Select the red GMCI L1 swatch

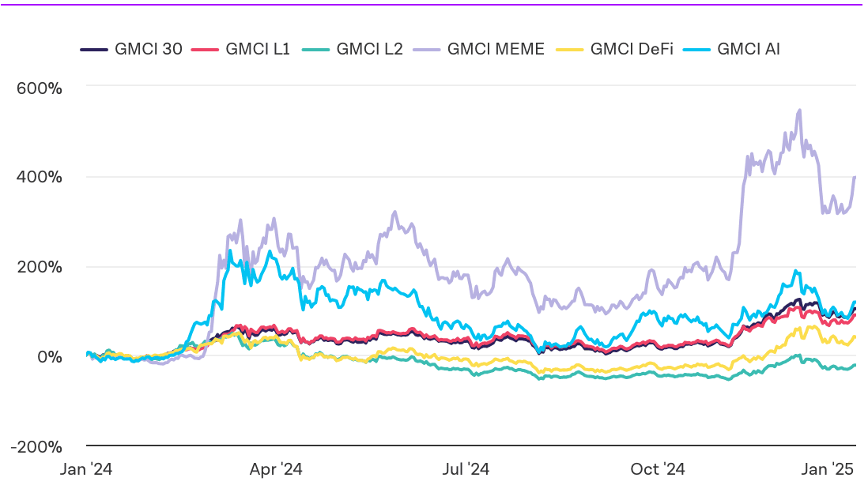click(205, 50)
